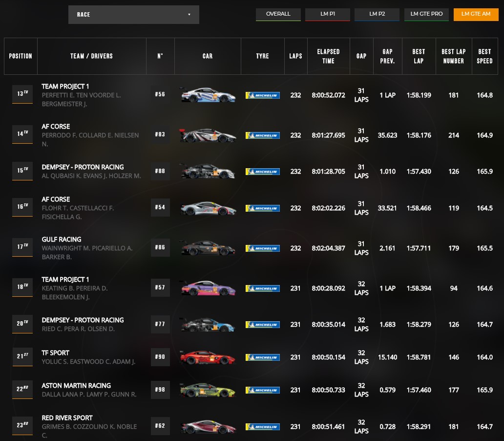Image resolution: width=504 pixels, height=441 pixels.
Task: Select the LM GTE AM tab
Action: 476,15
